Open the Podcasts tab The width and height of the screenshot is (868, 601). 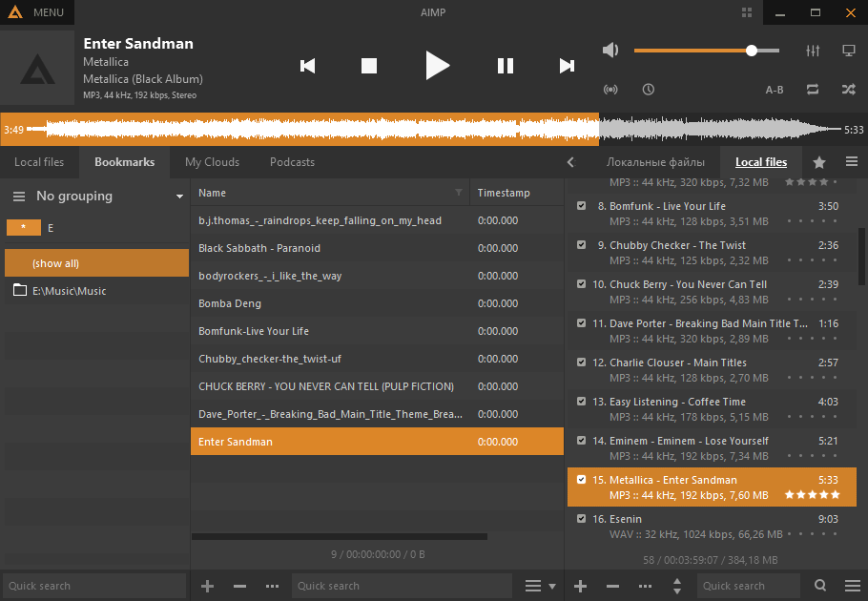[292, 162]
